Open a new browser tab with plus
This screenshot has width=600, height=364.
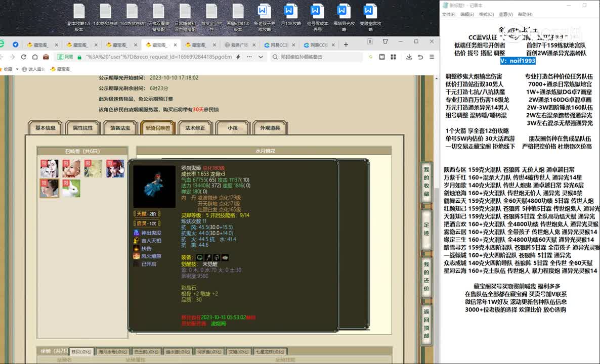click(x=346, y=44)
